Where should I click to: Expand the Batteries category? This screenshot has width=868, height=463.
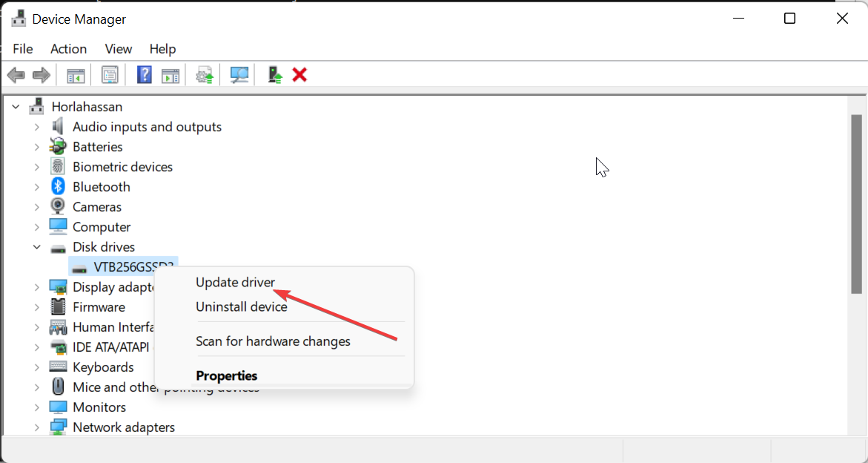tap(37, 147)
